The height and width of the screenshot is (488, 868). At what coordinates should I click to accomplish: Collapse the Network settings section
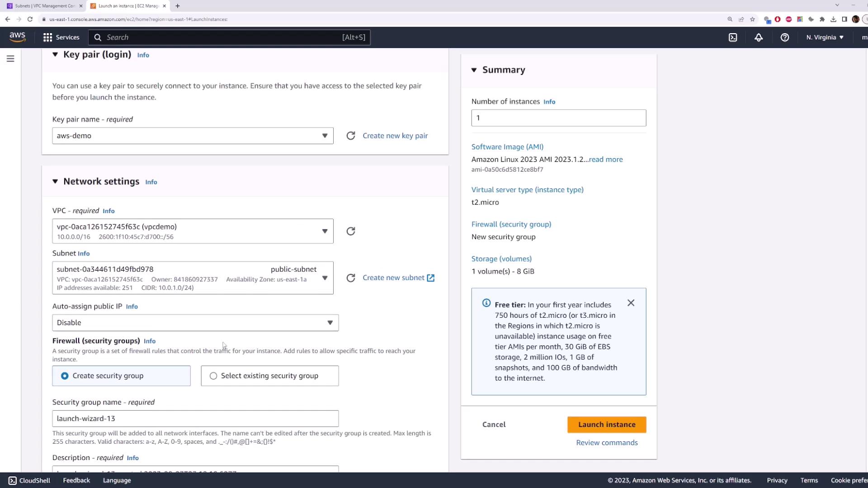[x=55, y=182]
